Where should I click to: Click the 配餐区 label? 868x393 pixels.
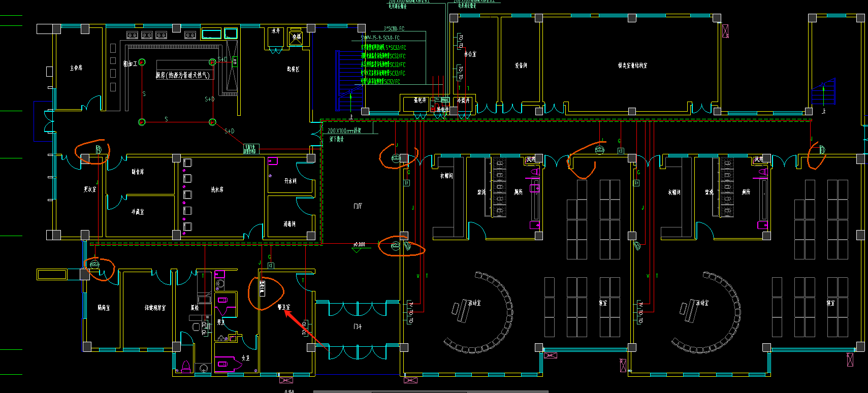(x=293, y=69)
